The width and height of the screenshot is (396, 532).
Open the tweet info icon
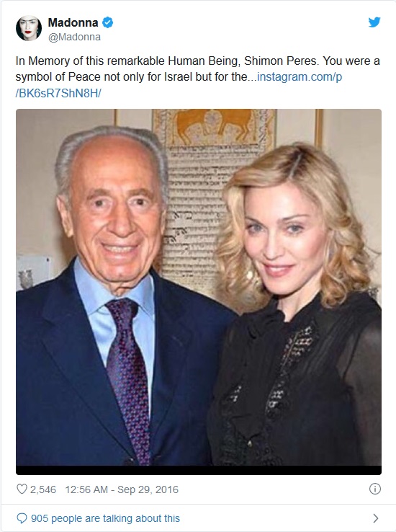point(374,489)
